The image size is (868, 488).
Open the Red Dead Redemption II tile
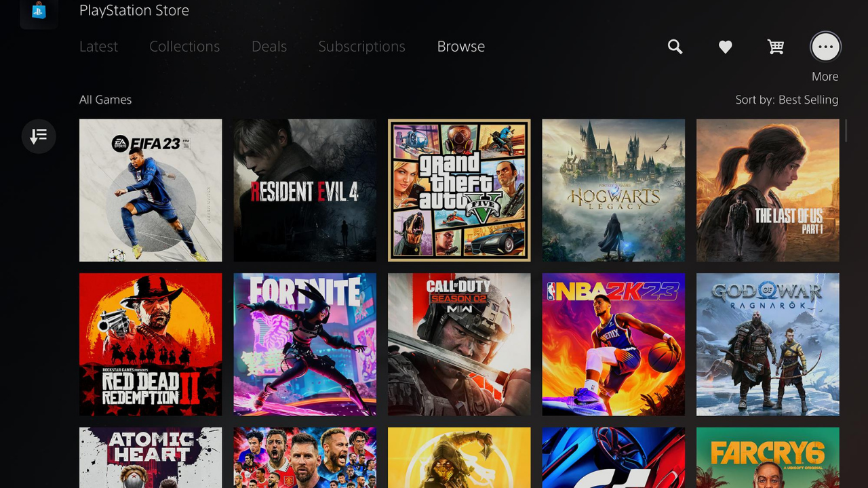click(x=151, y=344)
